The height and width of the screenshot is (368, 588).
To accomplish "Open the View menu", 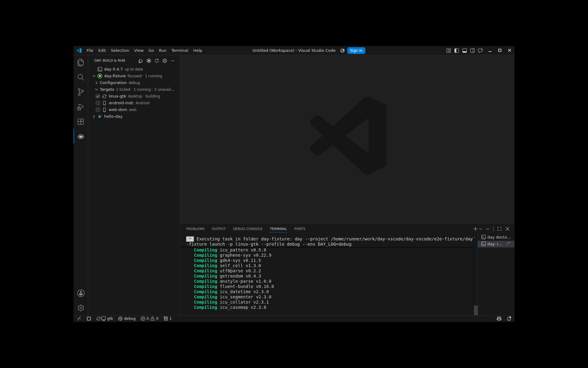I will (x=139, y=51).
